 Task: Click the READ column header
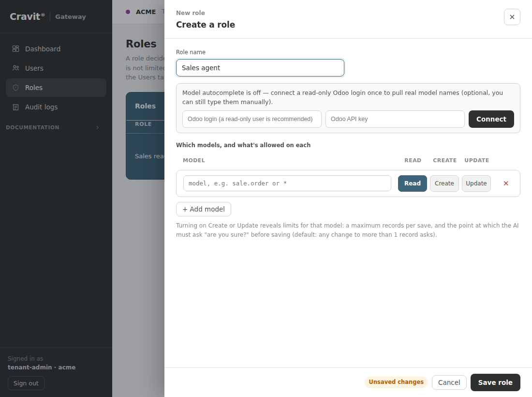point(413,160)
